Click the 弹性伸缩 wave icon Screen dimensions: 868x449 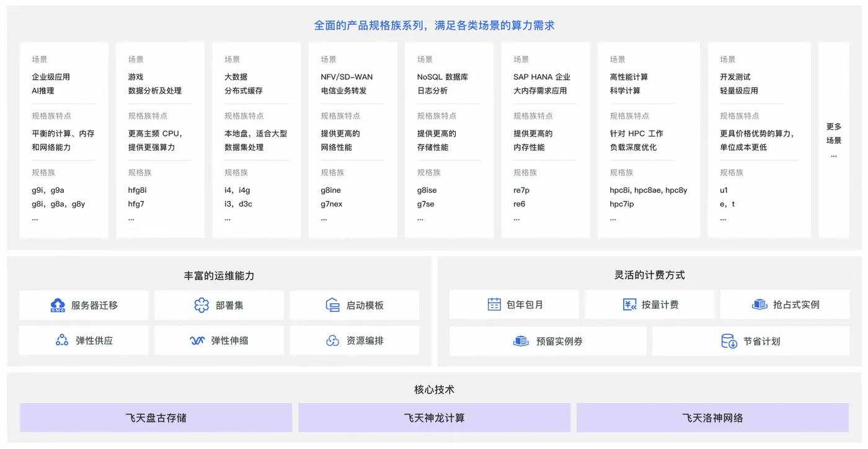(x=198, y=340)
